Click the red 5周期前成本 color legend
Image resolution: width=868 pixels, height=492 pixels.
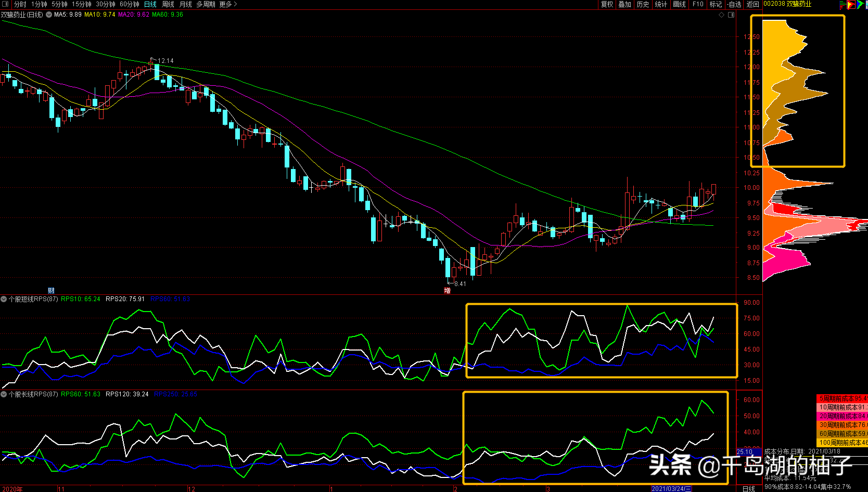coord(841,398)
